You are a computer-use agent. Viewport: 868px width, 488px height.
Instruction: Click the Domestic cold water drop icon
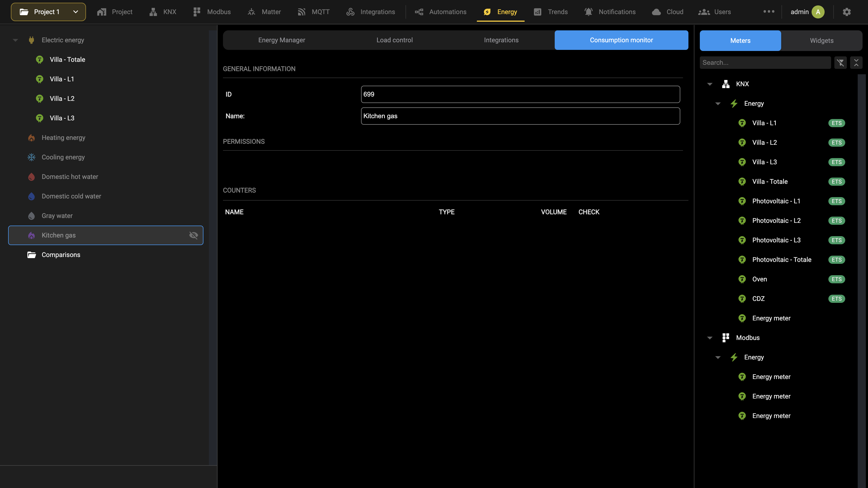31,196
